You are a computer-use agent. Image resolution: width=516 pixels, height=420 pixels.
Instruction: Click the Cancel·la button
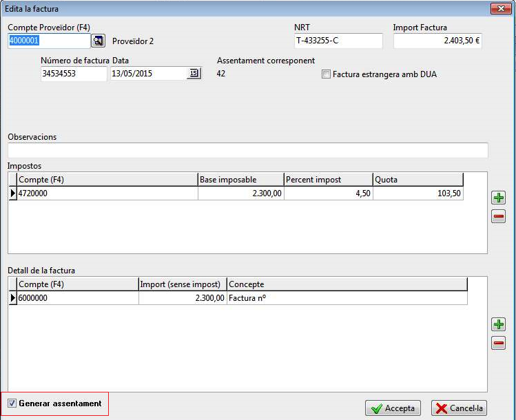click(x=459, y=408)
